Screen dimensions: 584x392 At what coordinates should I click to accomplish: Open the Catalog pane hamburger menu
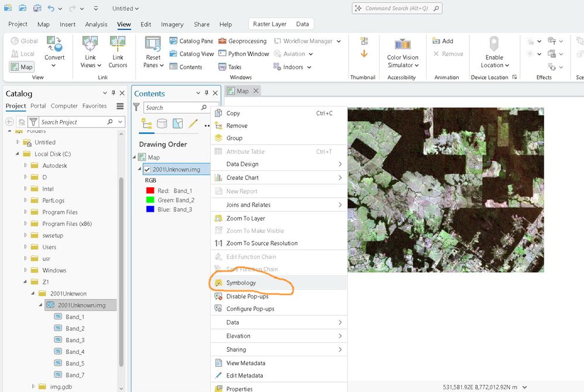pyautogui.click(x=120, y=106)
